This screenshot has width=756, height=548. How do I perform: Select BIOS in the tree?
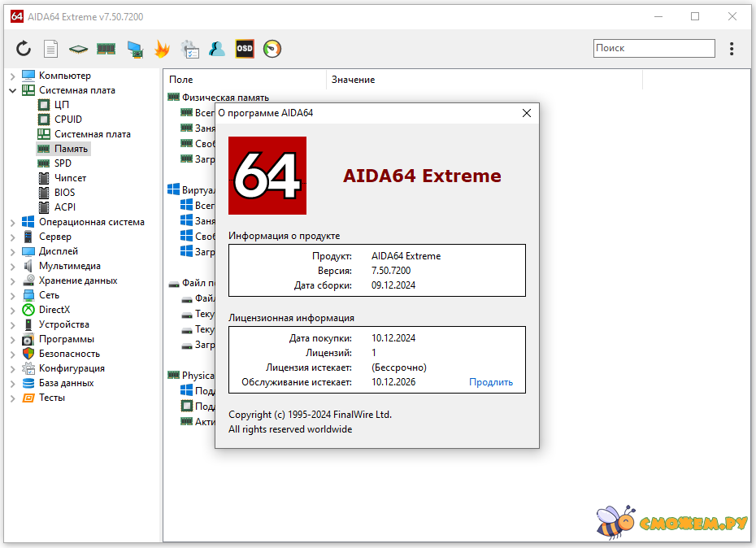(x=64, y=193)
